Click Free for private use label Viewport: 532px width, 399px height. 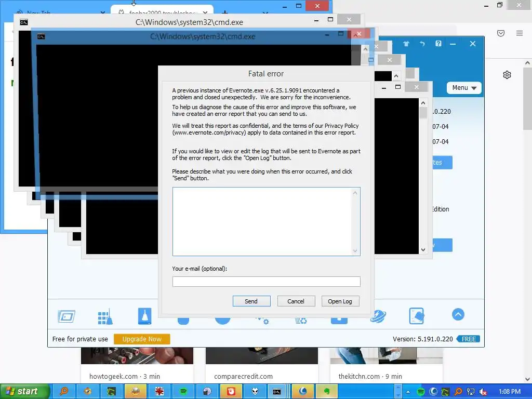click(80, 339)
